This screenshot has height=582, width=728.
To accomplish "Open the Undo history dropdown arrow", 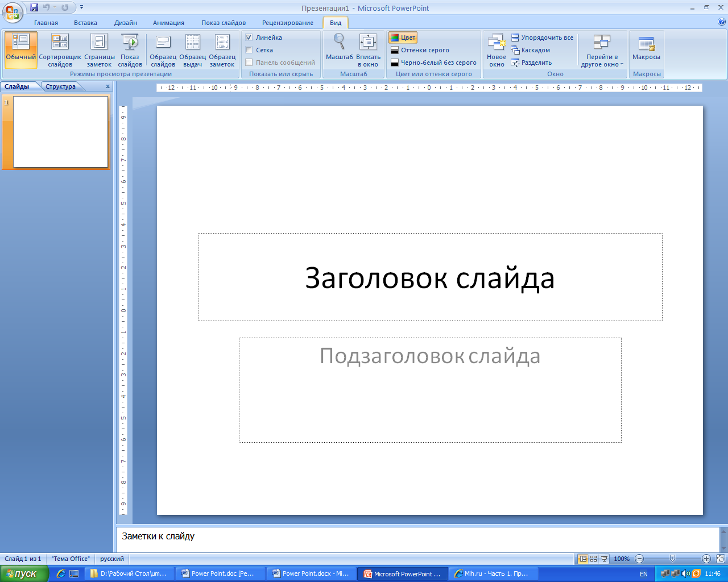I will 55,7.
